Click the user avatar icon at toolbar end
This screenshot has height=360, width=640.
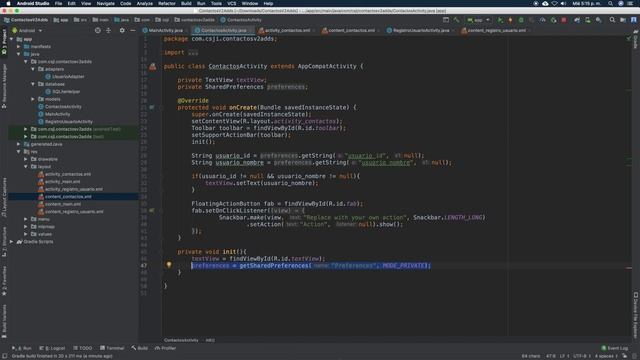point(633,20)
